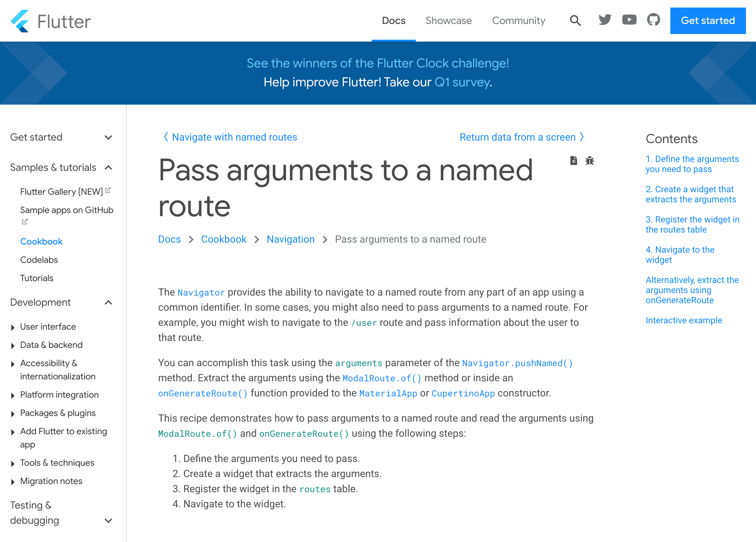Expand the Testing & debugging section
Viewport: 756px width, 542px height.
click(108, 521)
